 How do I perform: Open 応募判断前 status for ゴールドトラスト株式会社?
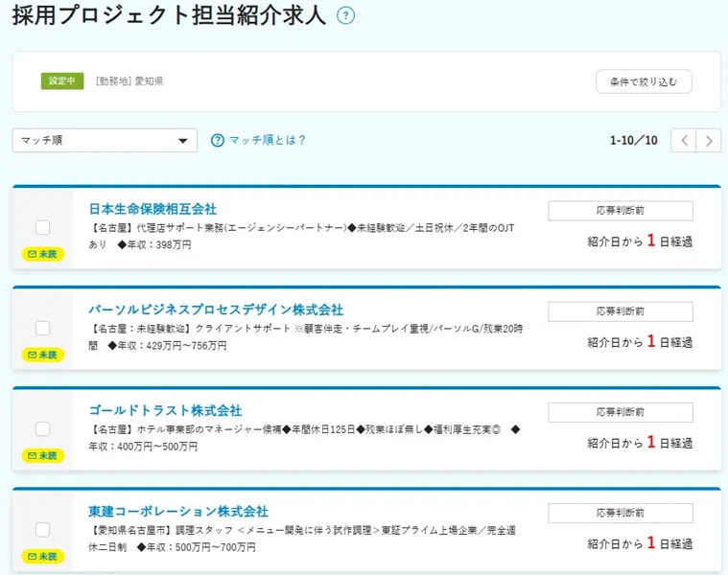tap(620, 412)
